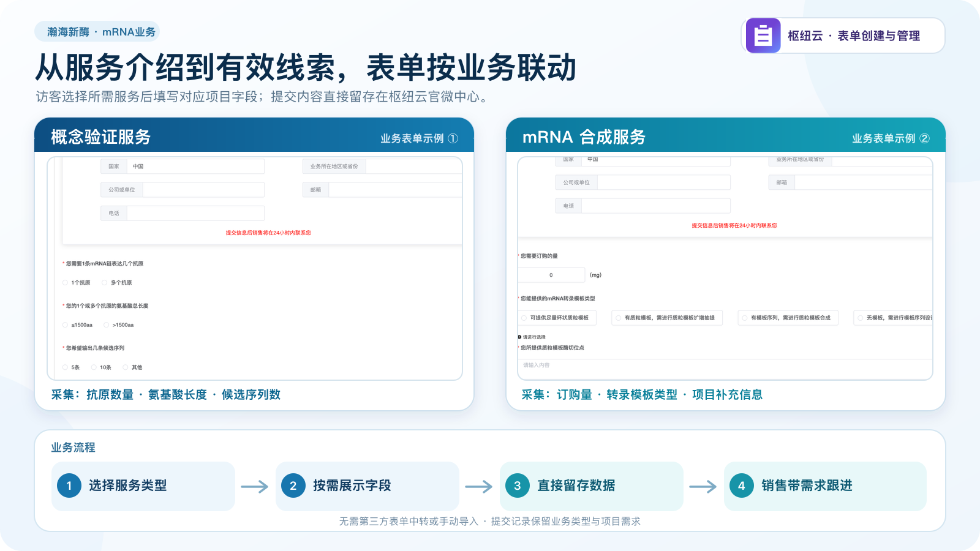Click the 销售带需求跟进 step card
980x551 pixels.
[x=825, y=486]
